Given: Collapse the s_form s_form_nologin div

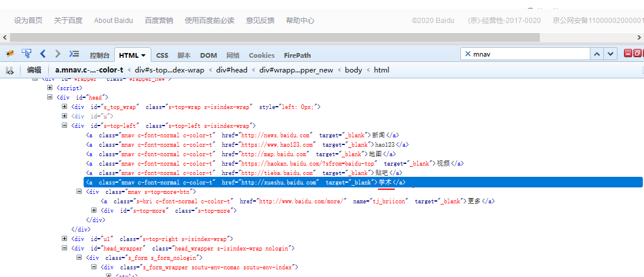Looking at the screenshot, I should [79, 258].
